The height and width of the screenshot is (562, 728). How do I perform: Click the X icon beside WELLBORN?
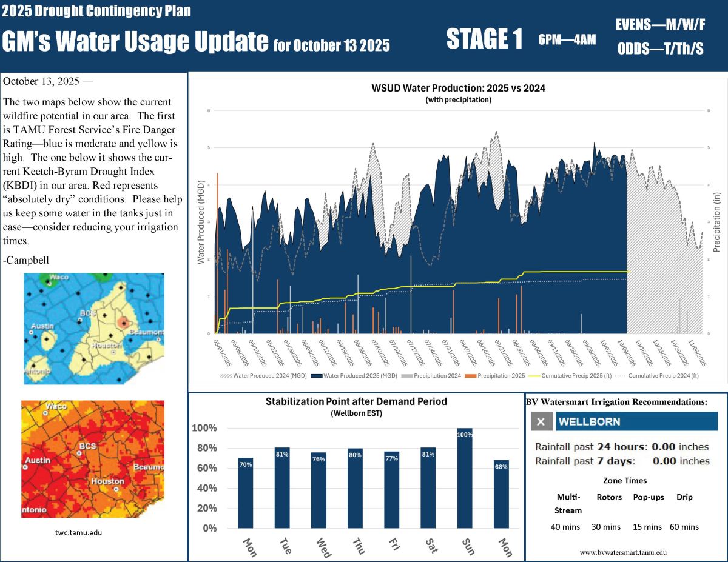pos(542,422)
